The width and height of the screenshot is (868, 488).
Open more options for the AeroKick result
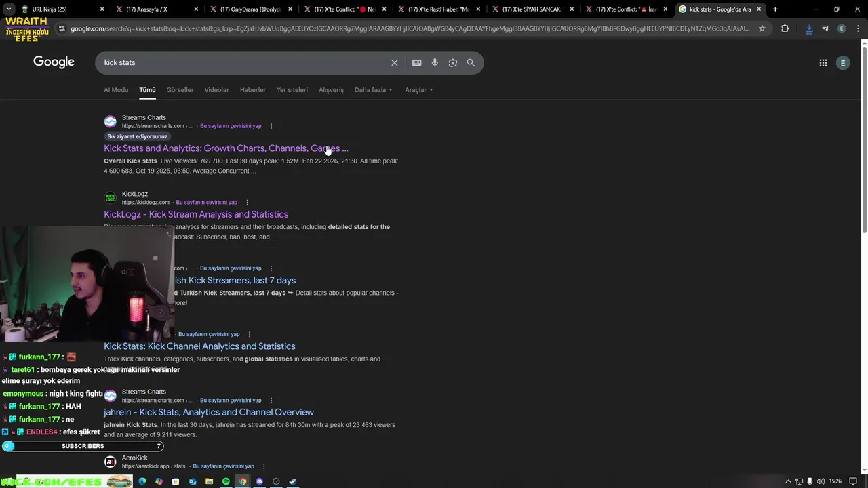[x=264, y=466]
